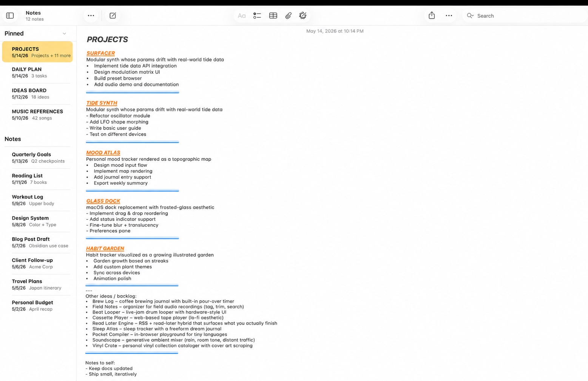Open the Quarterly Goals note

pyautogui.click(x=37, y=158)
